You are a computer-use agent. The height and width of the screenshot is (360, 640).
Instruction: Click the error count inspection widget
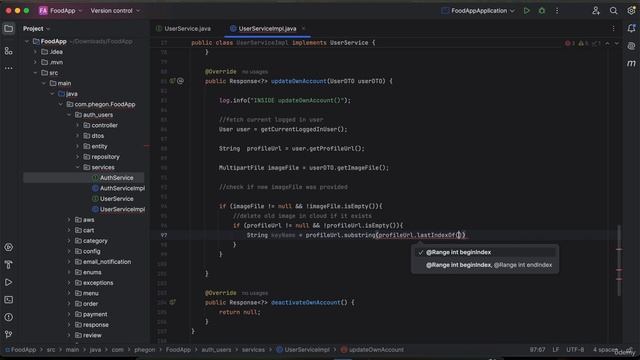[570, 43]
